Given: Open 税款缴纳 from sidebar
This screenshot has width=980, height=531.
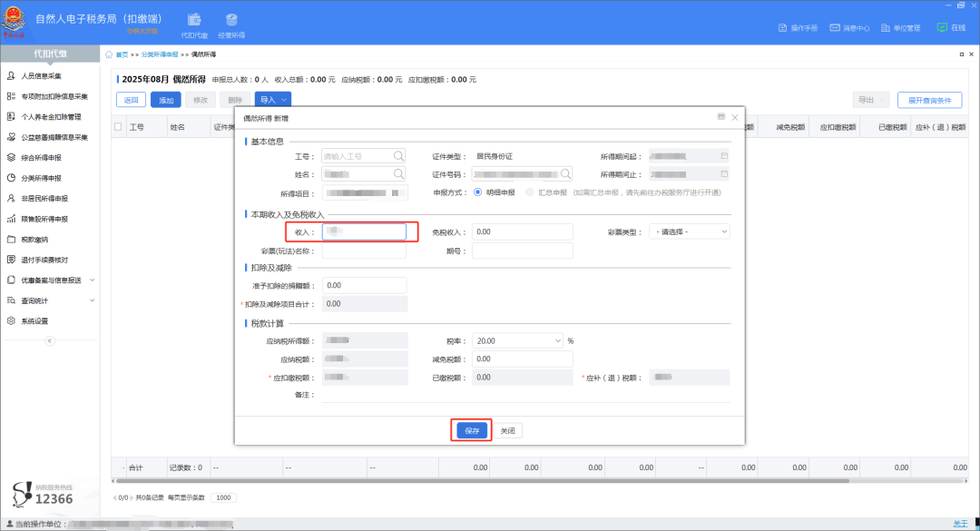Looking at the screenshot, I should tap(34, 240).
